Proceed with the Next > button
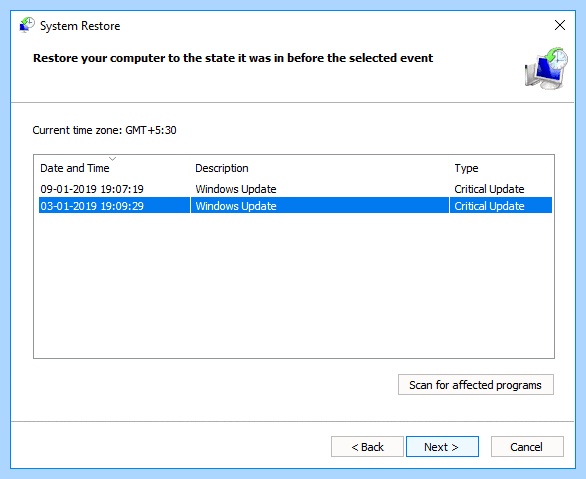This screenshot has width=586, height=479. (442, 446)
